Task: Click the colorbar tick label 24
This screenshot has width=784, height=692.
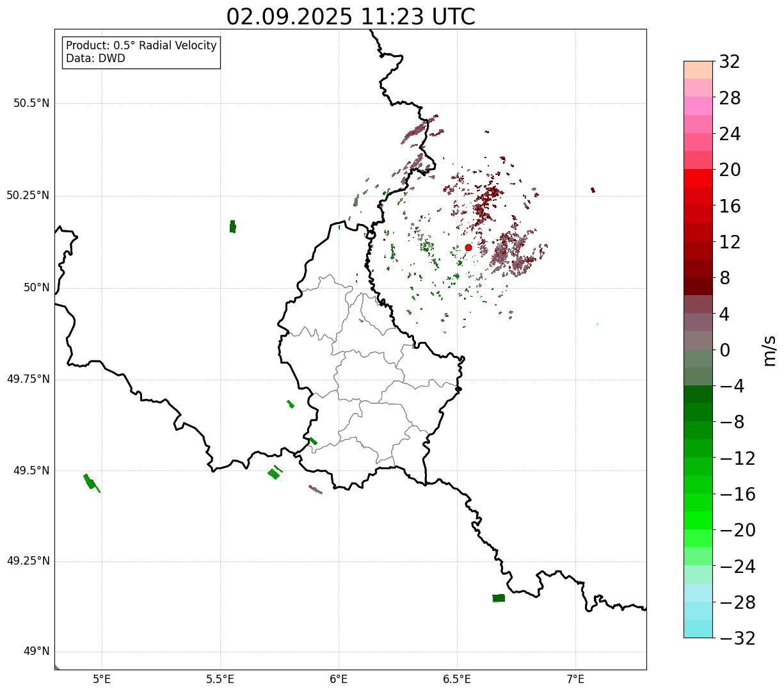Action: [730, 134]
